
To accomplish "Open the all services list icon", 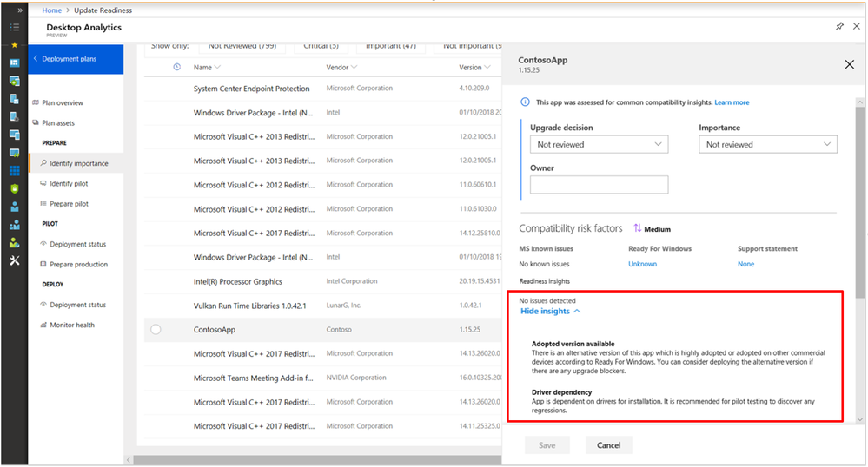I will click(x=14, y=27).
